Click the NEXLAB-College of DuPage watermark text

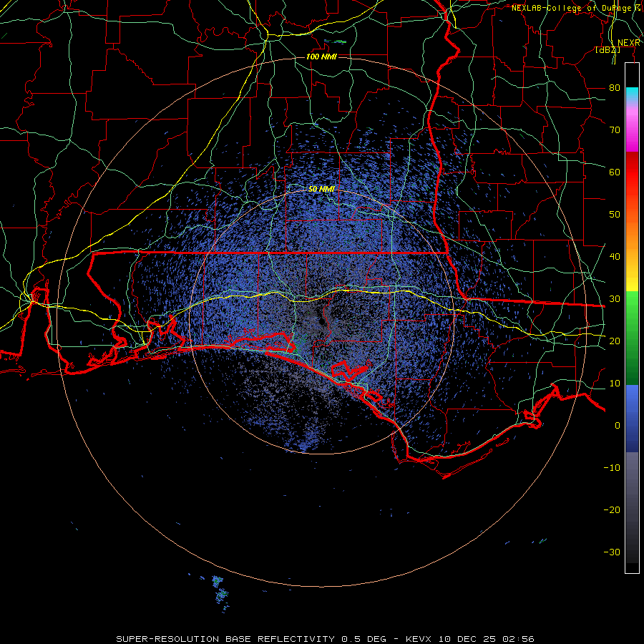tap(576, 8)
